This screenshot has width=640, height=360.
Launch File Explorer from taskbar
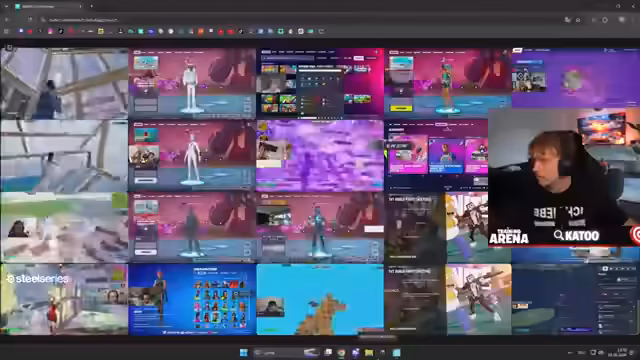click(x=369, y=353)
